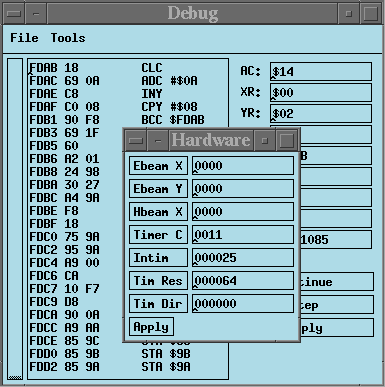The image size is (385, 387).
Task: Open the File menu
Action: [24, 38]
